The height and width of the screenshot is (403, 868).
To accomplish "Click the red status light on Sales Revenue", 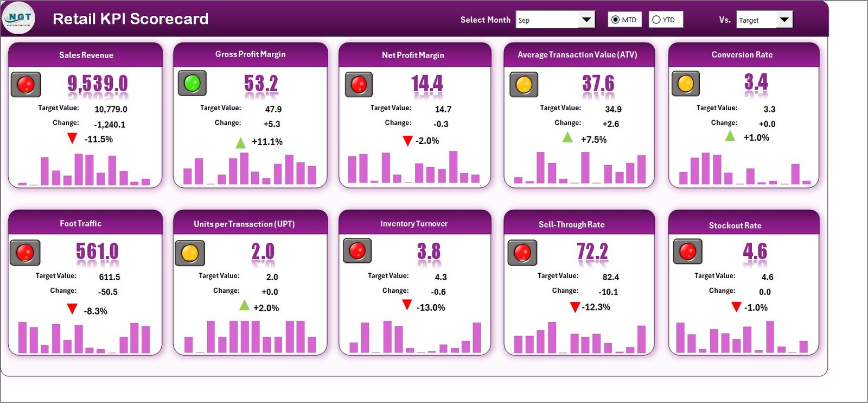I will (x=25, y=85).
